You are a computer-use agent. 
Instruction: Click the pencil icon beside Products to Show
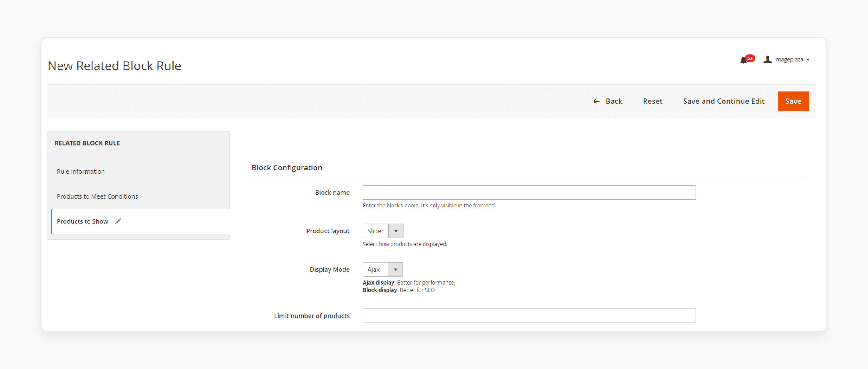click(118, 221)
